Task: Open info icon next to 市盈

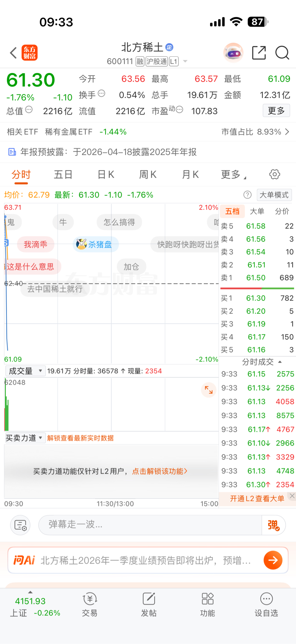Action: click(x=179, y=110)
